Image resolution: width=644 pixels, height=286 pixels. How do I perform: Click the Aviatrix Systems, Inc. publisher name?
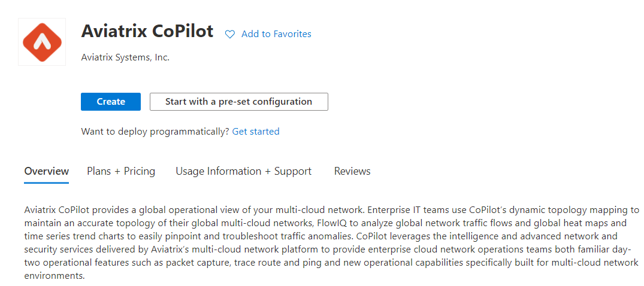point(125,58)
